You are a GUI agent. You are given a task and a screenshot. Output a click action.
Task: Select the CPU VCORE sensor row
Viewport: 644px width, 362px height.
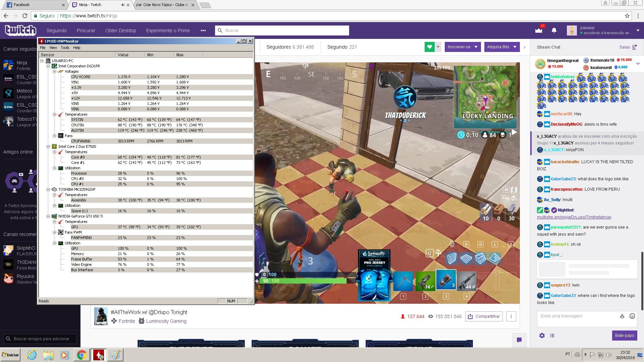(x=161, y=77)
